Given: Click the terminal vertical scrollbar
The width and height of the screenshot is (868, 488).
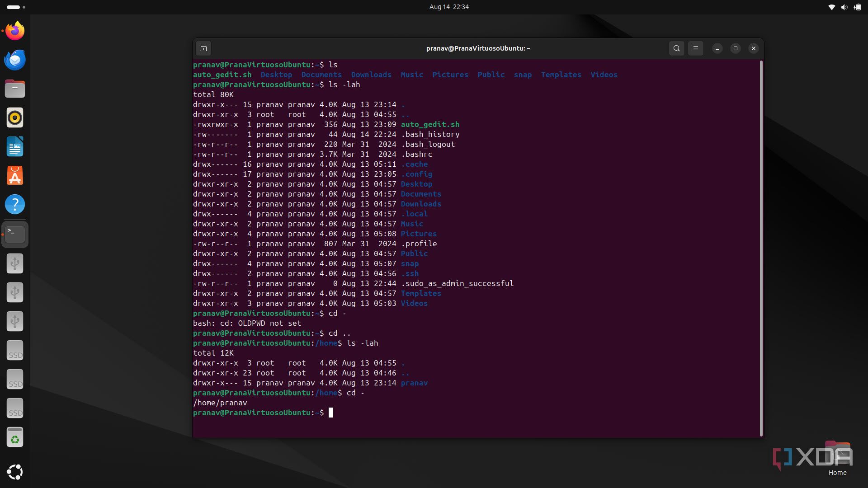Looking at the screenshot, I should click(x=761, y=248).
